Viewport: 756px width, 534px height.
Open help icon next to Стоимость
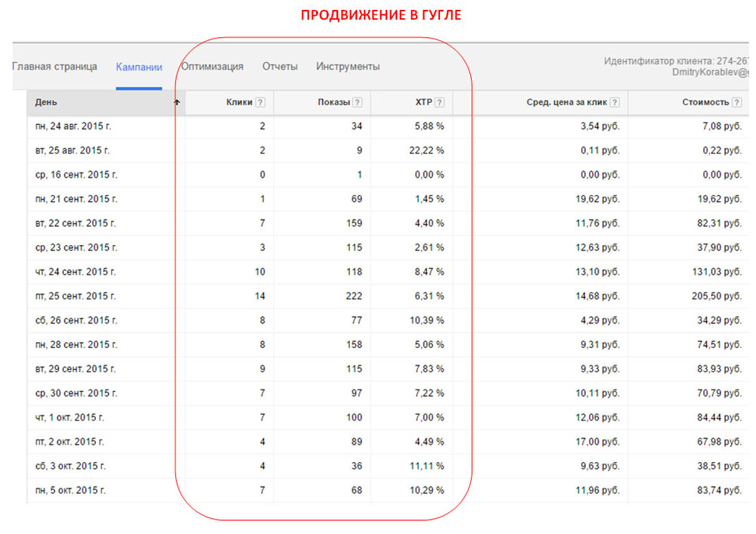(736, 102)
